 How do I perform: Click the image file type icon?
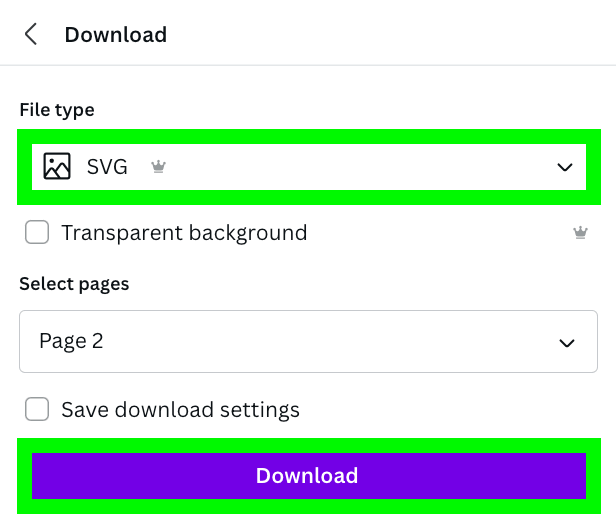pos(57,167)
